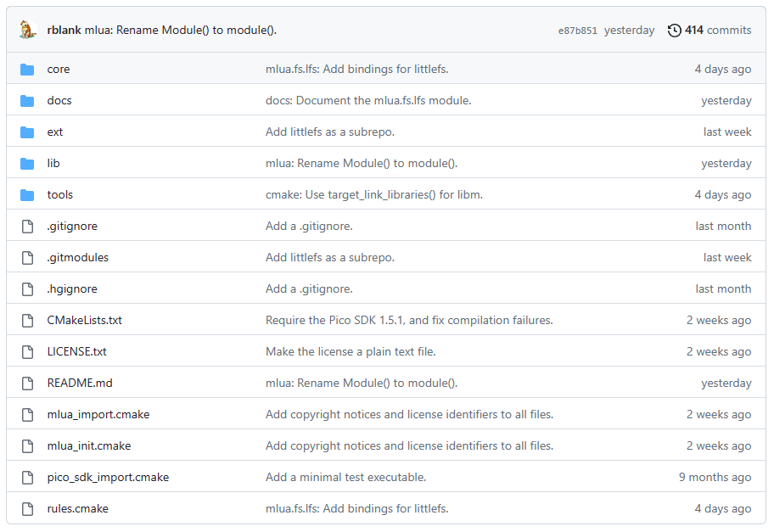Screen dimensions: 774x532
Task: Click the README.md file icon
Action: tap(28, 384)
